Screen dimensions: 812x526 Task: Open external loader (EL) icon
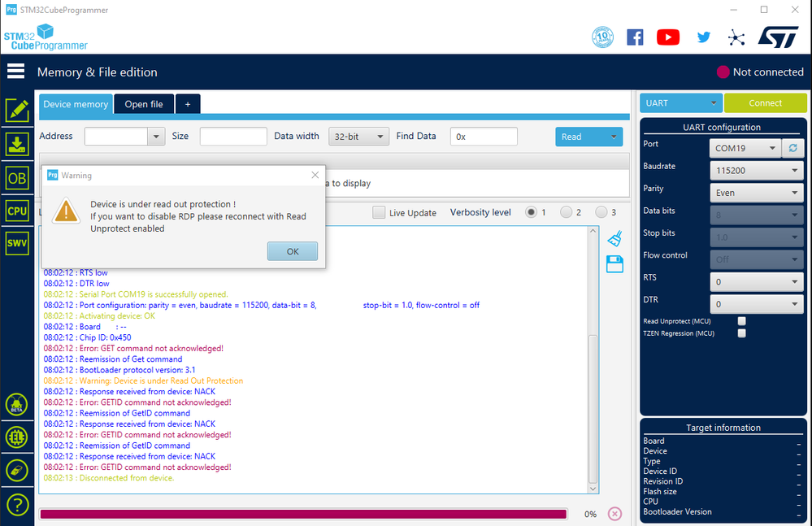[16, 437]
